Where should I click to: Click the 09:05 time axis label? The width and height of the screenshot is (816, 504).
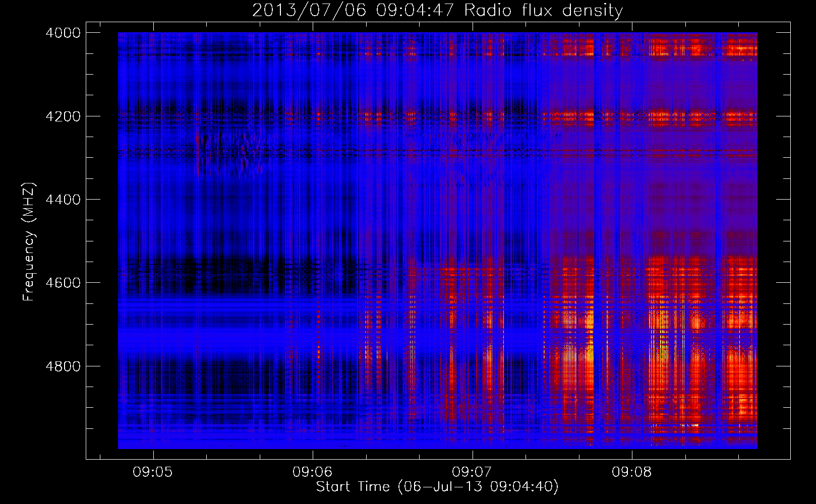[x=153, y=472]
